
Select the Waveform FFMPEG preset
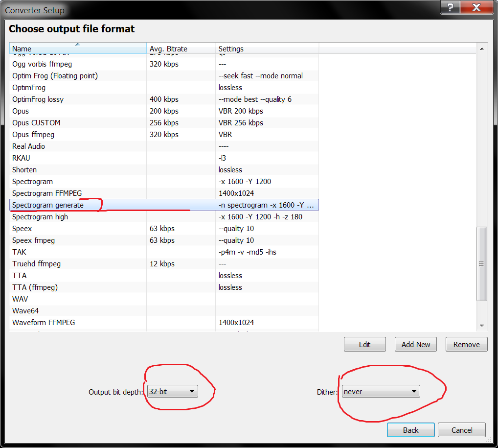164,323
